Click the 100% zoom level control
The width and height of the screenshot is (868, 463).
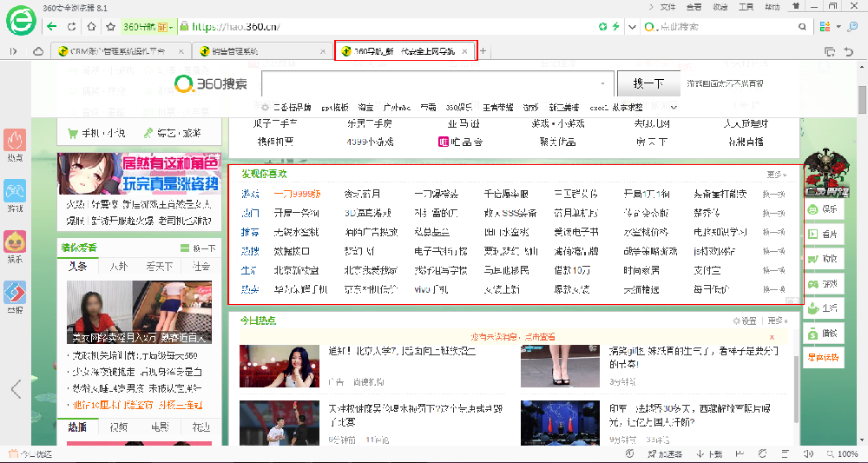[846, 454]
